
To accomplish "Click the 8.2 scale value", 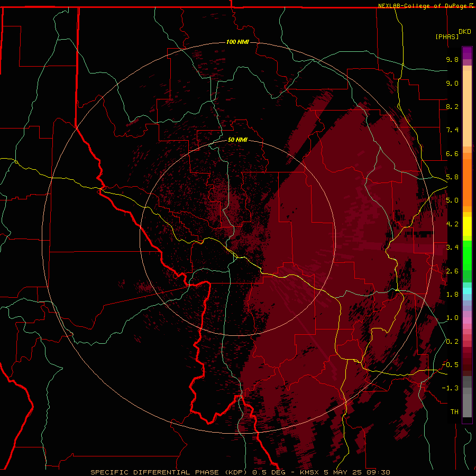I will pos(452,106).
